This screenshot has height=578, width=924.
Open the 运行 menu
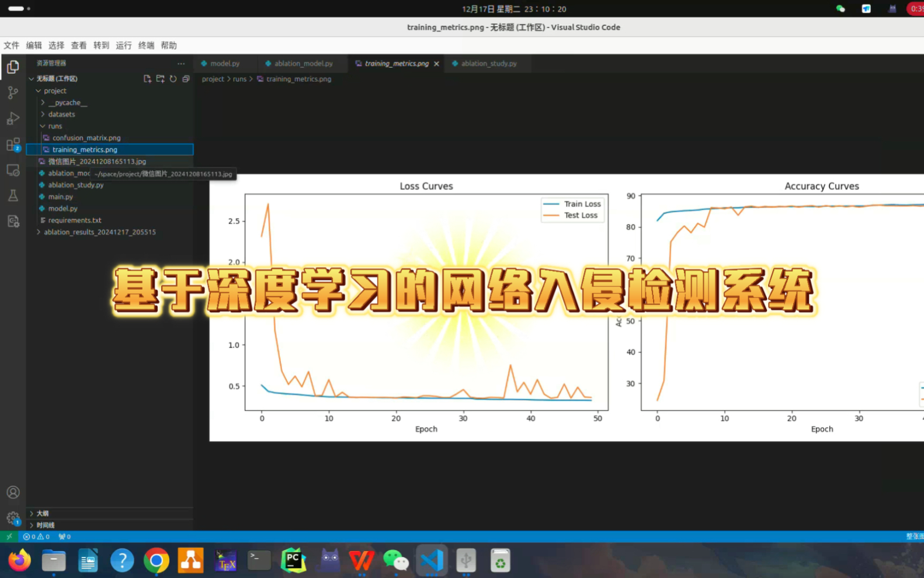point(124,46)
